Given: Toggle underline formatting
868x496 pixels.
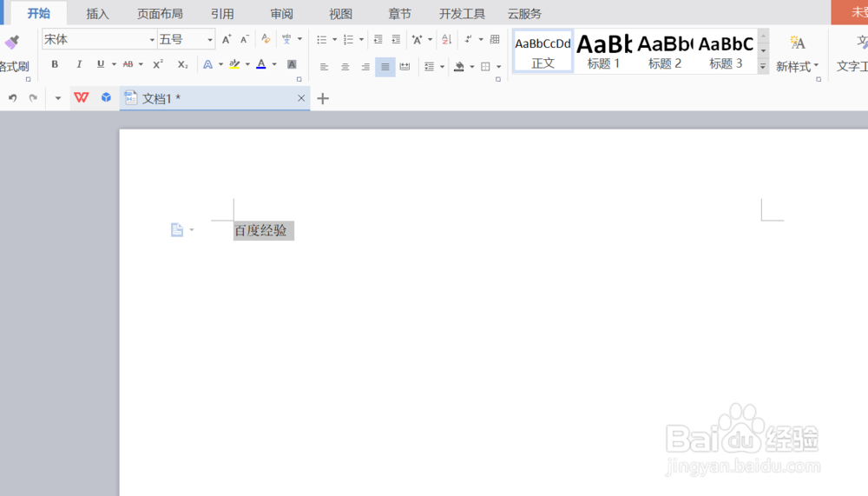Looking at the screenshot, I should pyautogui.click(x=100, y=64).
